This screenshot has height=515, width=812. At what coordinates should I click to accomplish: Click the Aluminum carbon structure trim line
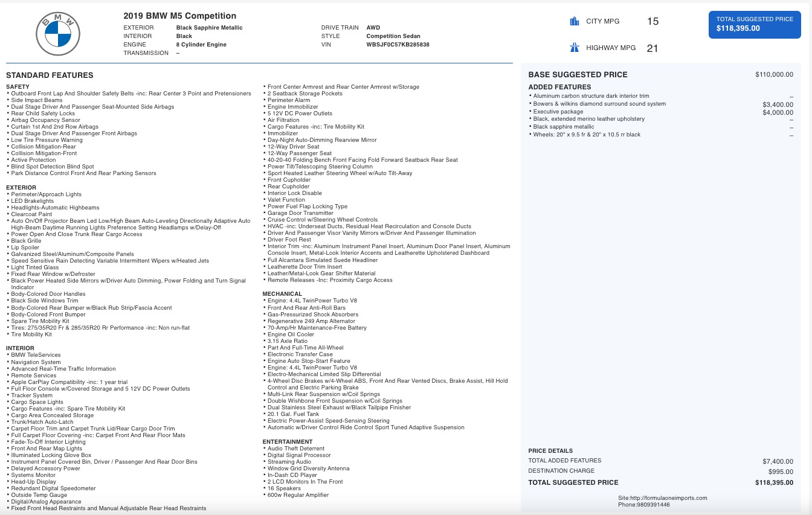point(589,96)
